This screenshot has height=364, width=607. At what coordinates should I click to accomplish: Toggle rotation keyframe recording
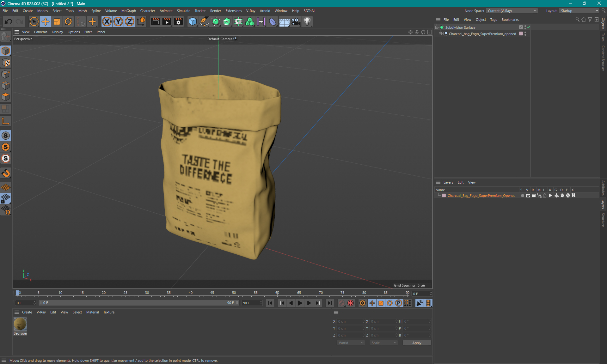pos(390,303)
